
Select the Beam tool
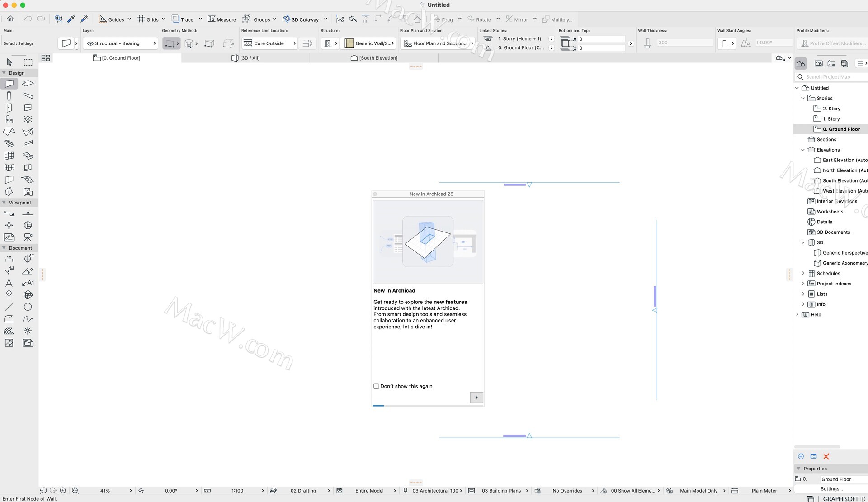coord(28,96)
